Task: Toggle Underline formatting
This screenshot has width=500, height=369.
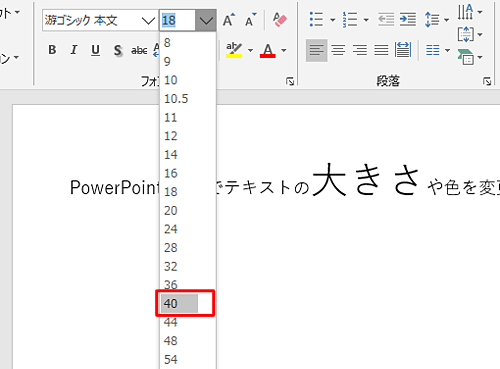Action: pos(95,50)
